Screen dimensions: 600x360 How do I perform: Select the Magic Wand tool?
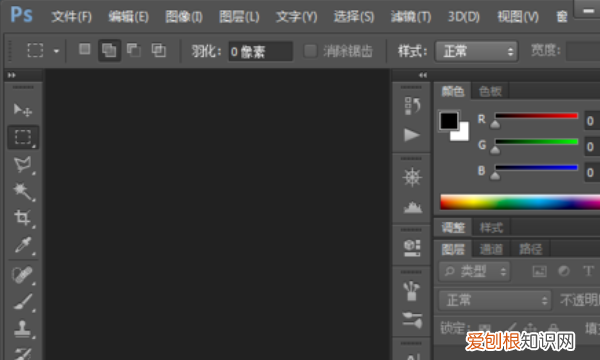click(x=23, y=192)
